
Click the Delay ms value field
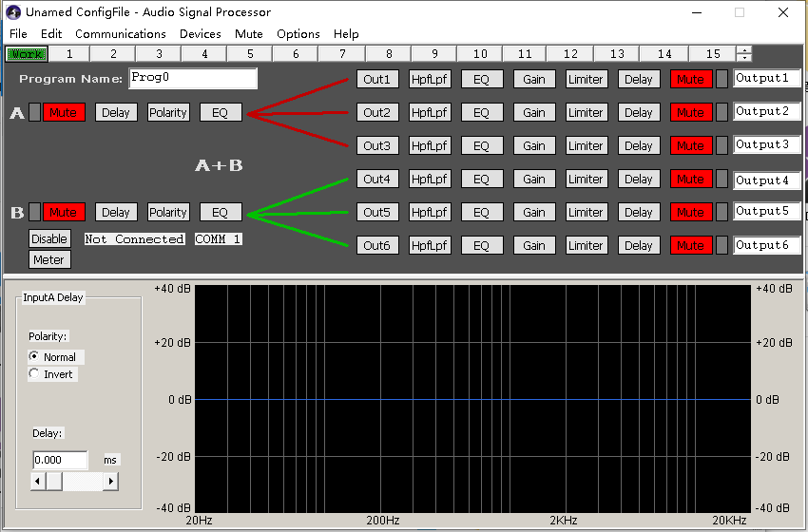point(60,460)
